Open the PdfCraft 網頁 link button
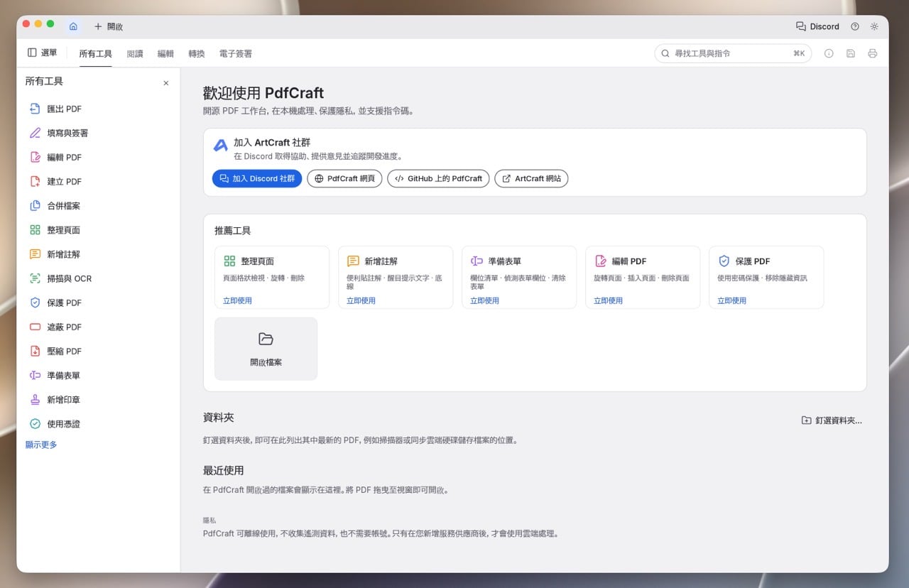The height and width of the screenshot is (588, 909). [x=345, y=178]
